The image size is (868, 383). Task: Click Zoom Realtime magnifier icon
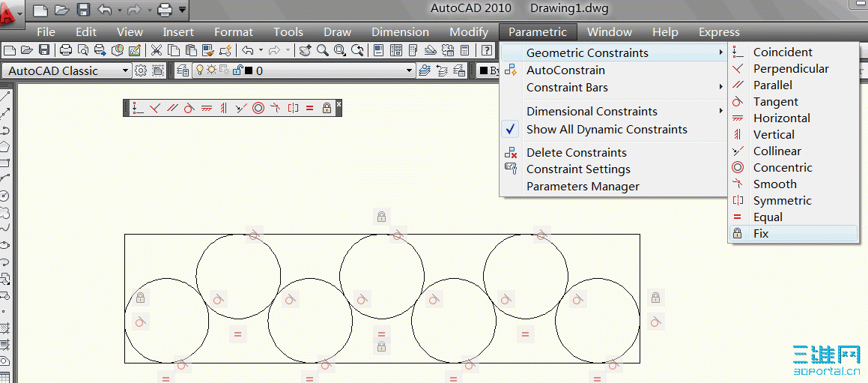pyautogui.click(x=323, y=51)
